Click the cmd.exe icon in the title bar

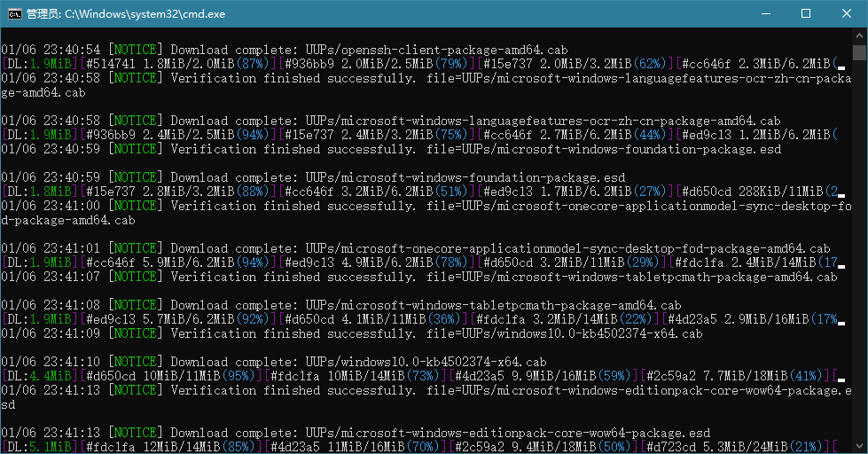click(x=14, y=14)
